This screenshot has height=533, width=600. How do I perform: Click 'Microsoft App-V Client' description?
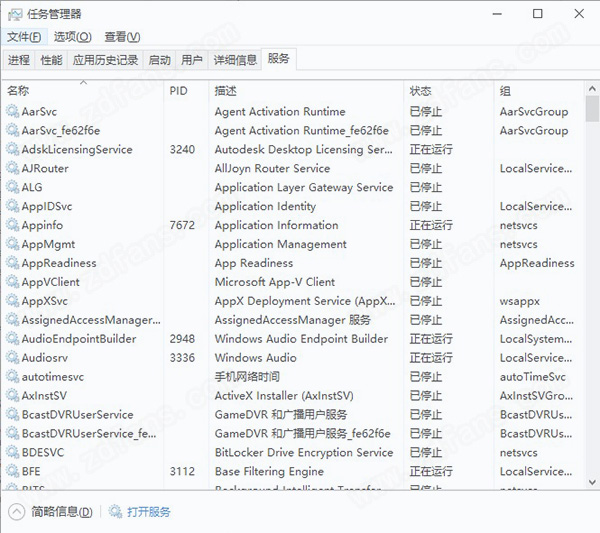[275, 282]
